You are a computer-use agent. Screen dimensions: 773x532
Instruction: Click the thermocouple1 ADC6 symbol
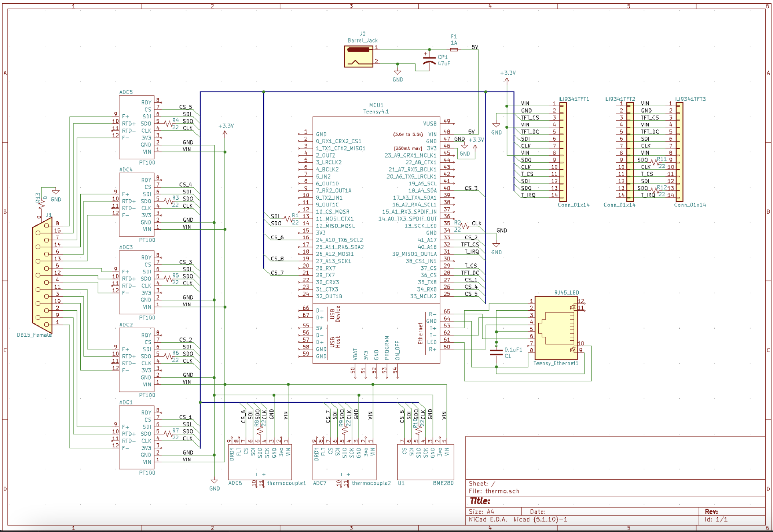[260, 462]
